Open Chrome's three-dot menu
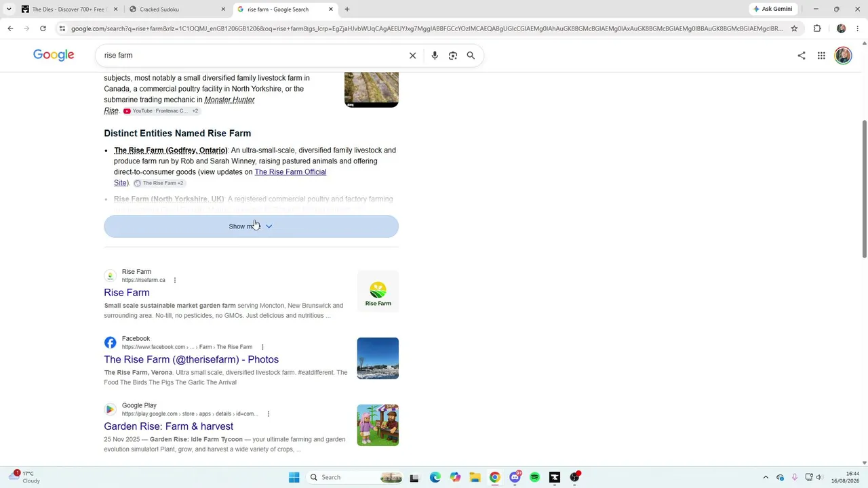The image size is (868, 488). click(x=858, y=28)
